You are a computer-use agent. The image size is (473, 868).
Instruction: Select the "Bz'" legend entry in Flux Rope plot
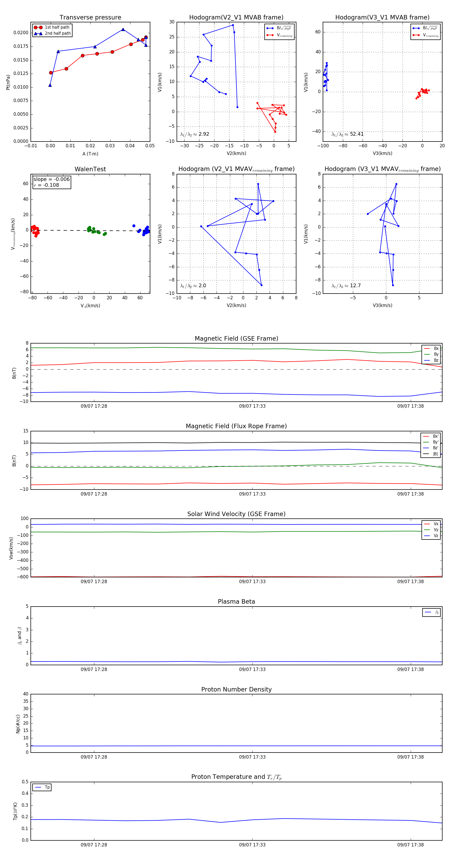[431, 448]
